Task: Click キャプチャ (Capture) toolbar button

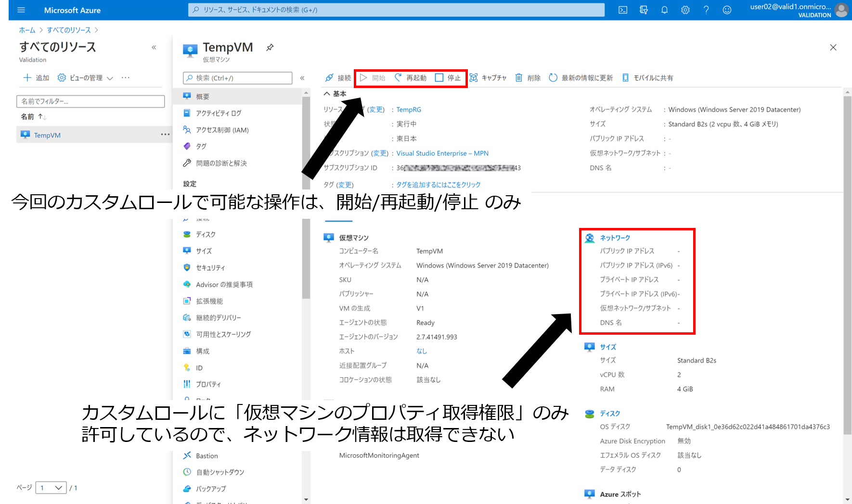Action: 488,78
